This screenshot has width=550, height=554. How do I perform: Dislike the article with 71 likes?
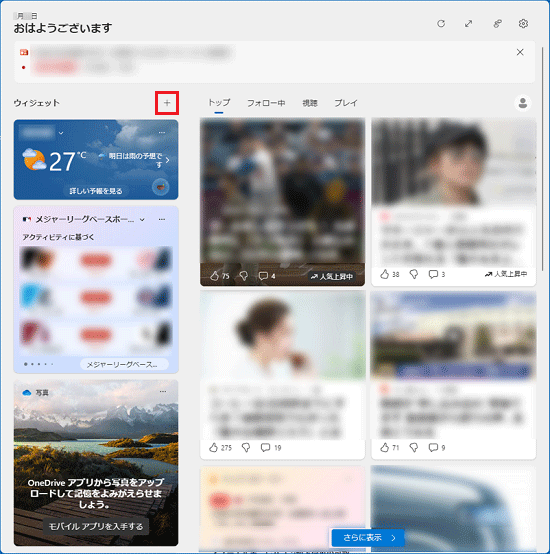click(x=414, y=448)
